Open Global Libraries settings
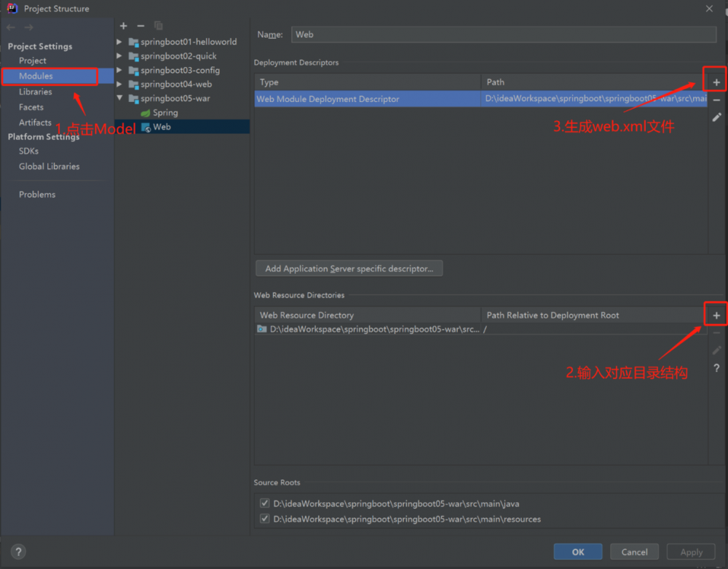Viewport: 728px width, 569px height. 50,166
